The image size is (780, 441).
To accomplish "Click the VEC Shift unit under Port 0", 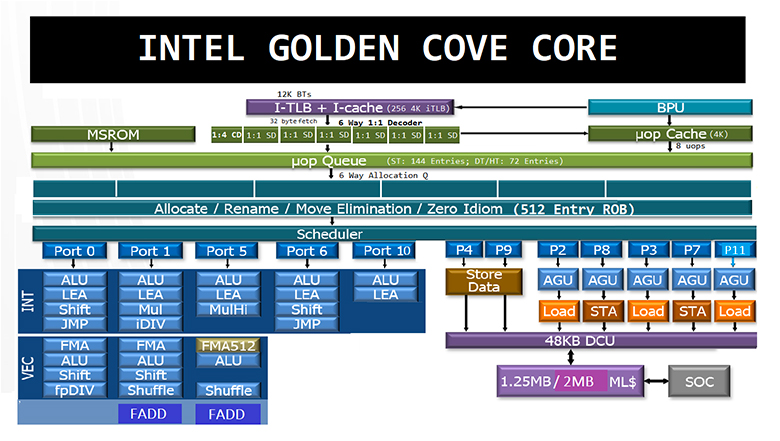I will point(75,375).
